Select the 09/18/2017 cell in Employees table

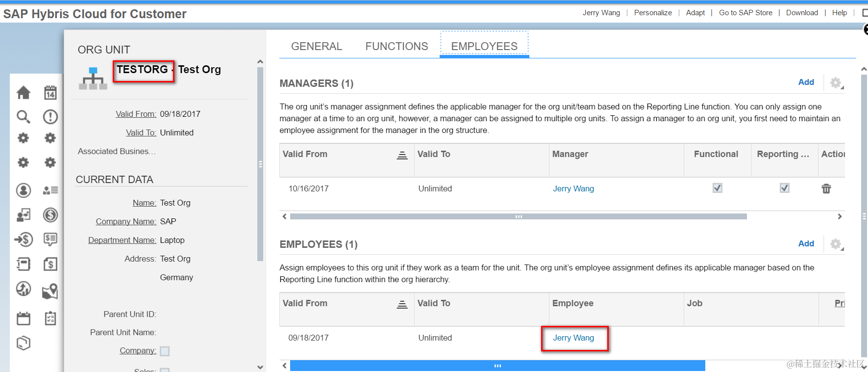308,338
